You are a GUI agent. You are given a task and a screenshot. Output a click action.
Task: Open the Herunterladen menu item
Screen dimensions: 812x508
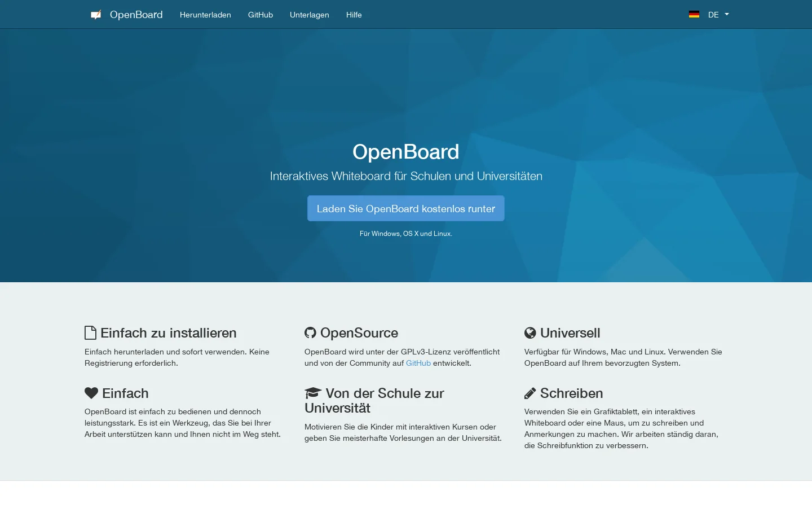click(x=205, y=15)
